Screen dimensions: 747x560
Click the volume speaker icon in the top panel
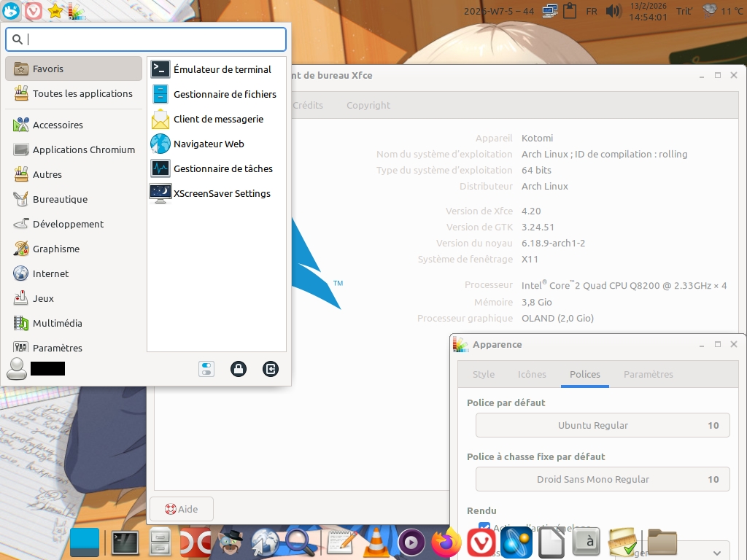tap(614, 11)
